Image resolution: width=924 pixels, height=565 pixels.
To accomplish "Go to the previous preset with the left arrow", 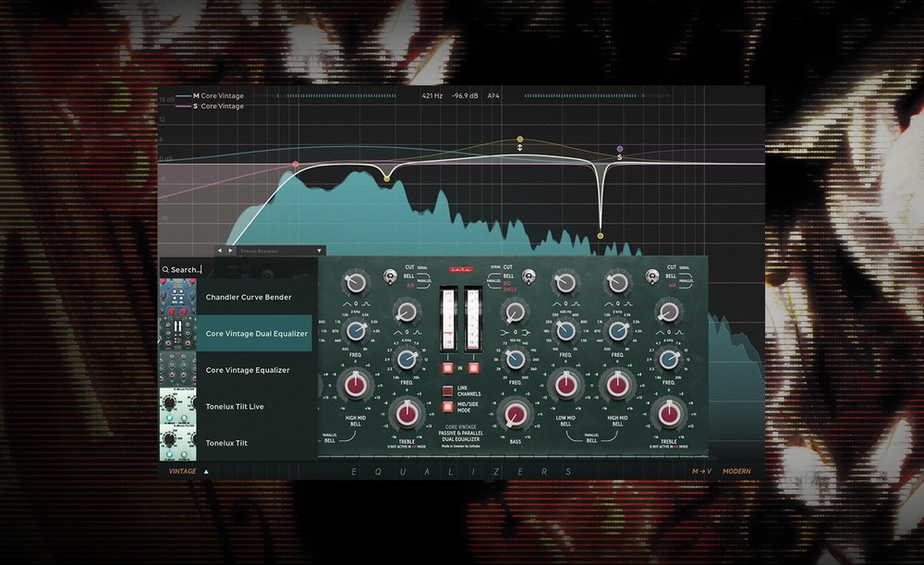I will [x=220, y=251].
